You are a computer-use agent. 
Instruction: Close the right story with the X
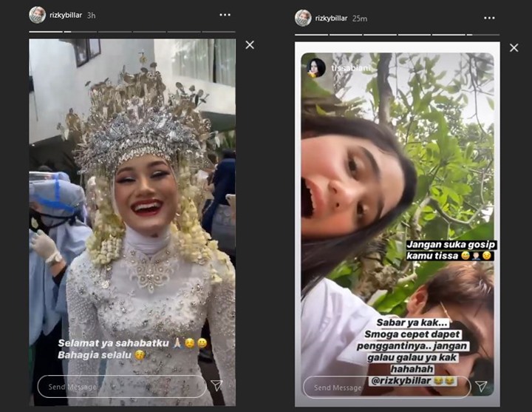(x=514, y=48)
